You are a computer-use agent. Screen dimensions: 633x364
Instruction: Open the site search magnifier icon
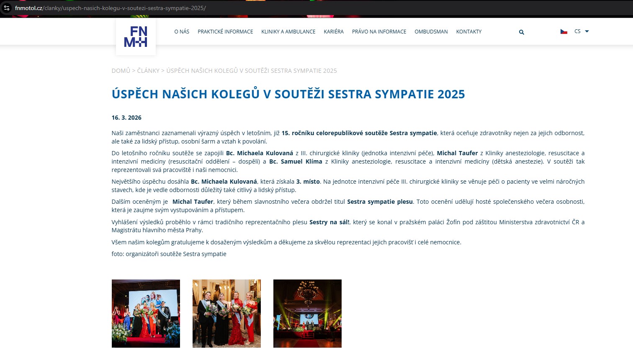[521, 32]
